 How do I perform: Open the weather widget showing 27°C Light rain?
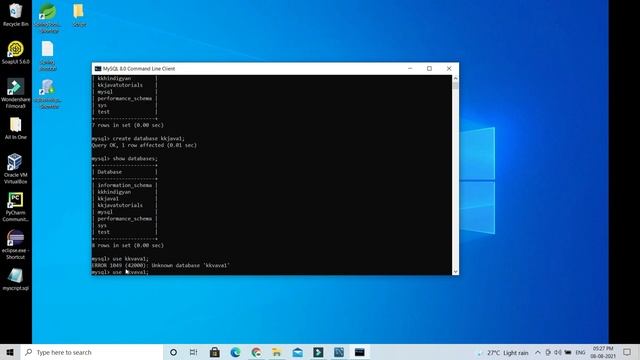502,352
